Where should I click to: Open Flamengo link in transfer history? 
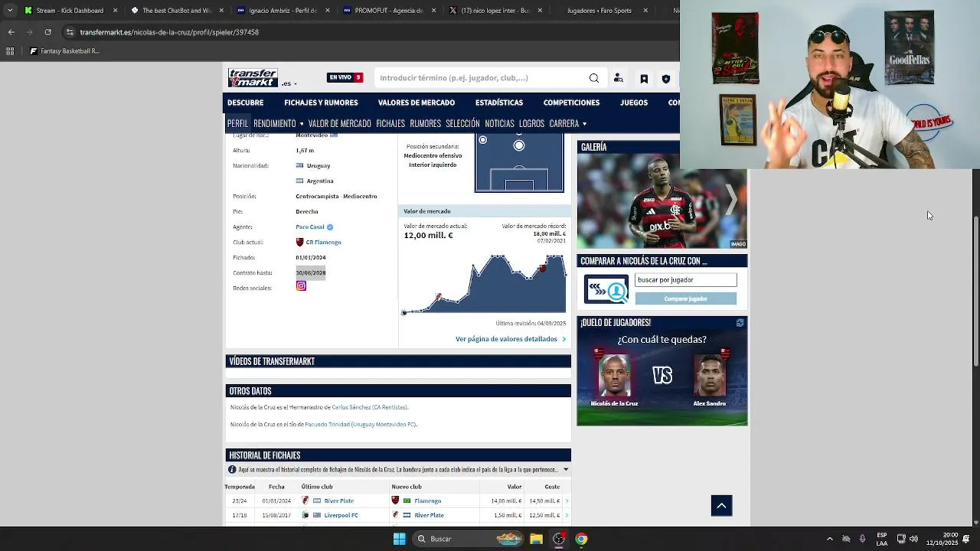427,501
